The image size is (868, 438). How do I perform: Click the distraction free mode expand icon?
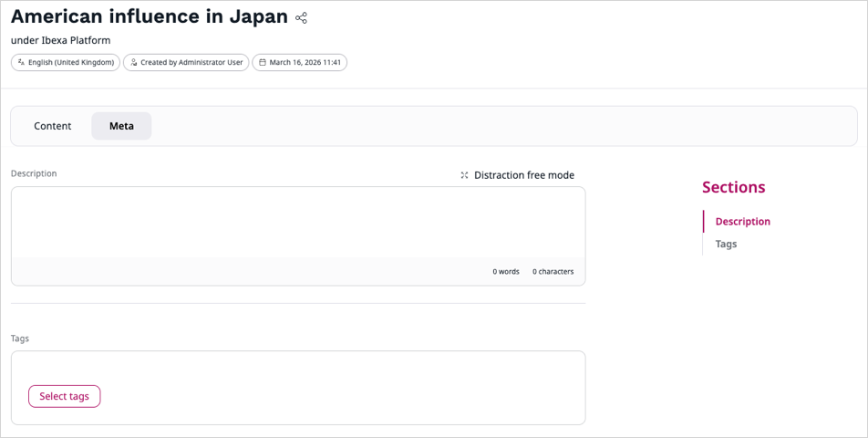464,175
